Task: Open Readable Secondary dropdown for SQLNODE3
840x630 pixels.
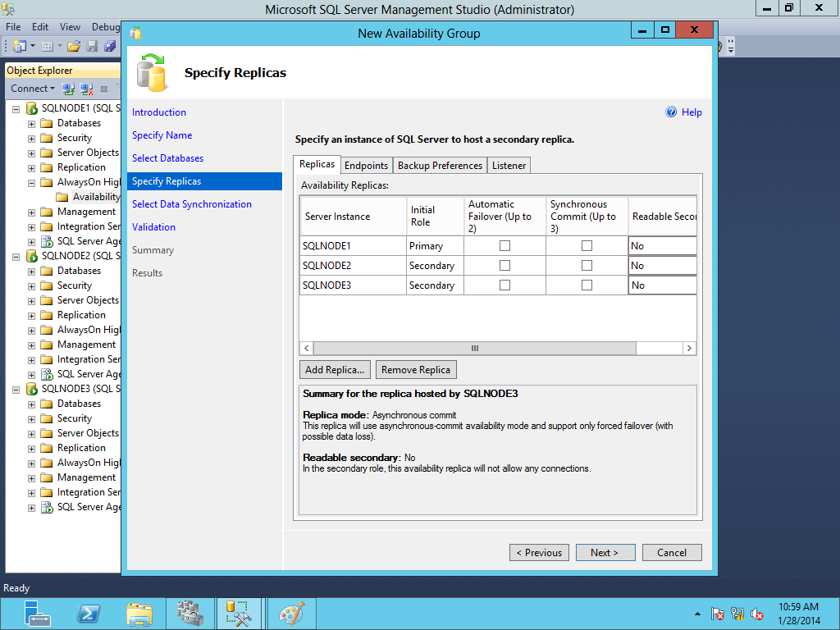Action: click(663, 285)
